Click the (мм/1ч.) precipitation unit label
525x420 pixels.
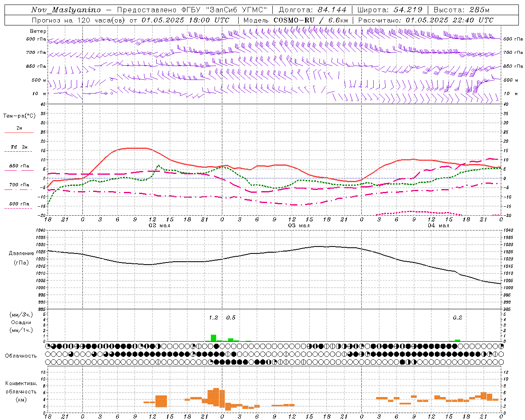click(x=21, y=330)
